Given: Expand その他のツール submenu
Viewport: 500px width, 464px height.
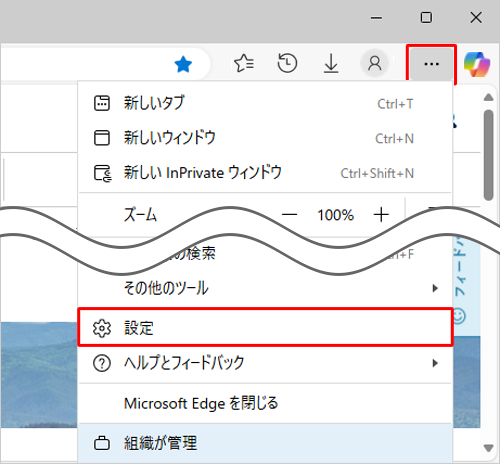Looking at the screenshot, I should (265, 288).
